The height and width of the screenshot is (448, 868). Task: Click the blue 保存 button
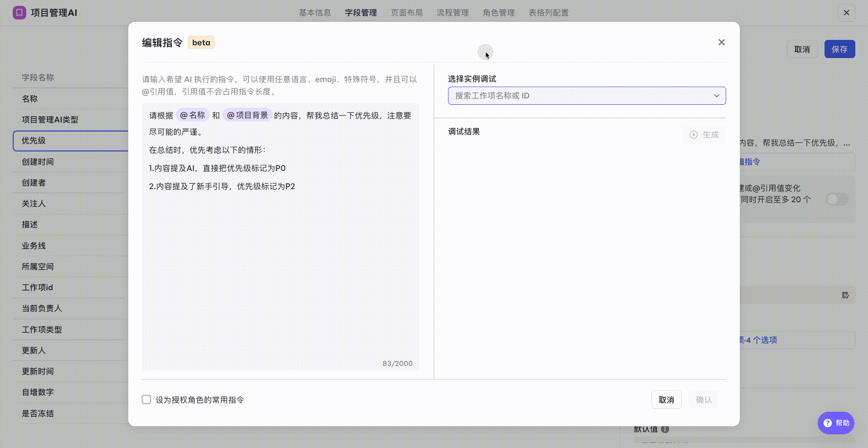[x=839, y=49]
